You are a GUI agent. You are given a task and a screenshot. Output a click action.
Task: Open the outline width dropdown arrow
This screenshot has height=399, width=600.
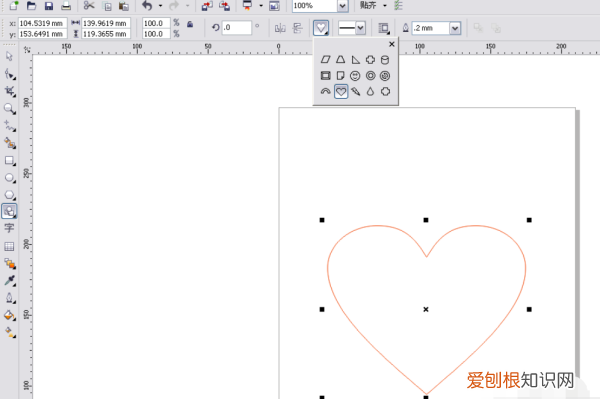(455, 28)
